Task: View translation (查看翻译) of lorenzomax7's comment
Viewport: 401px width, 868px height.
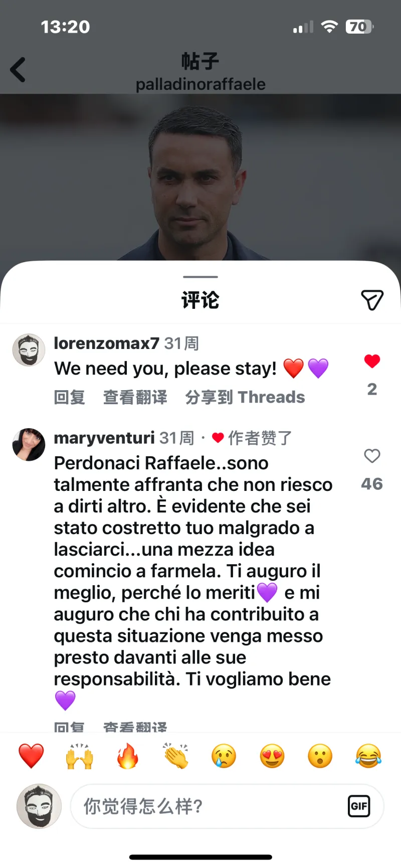Action: pos(135,397)
